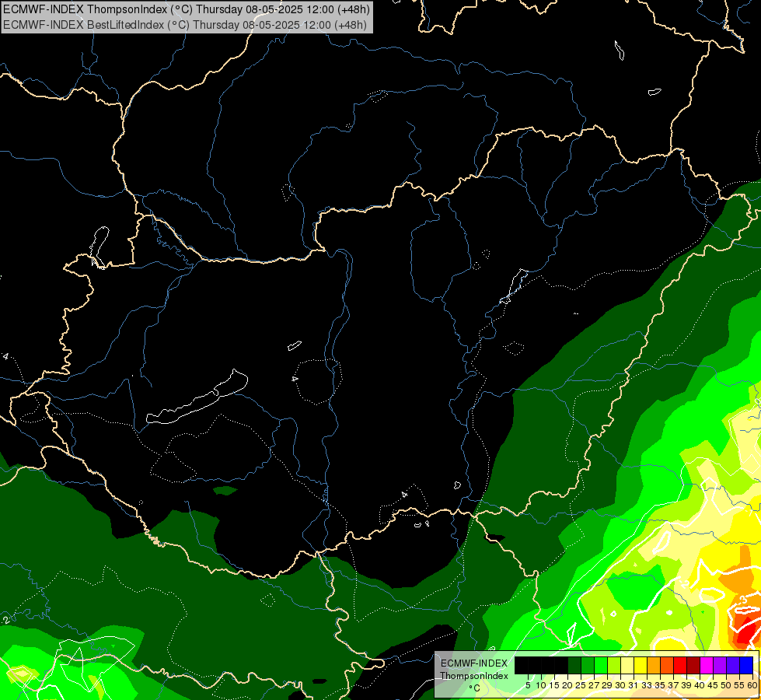
Task: Click legend tick value 55
Action: pyautogui.click(x=739, y=685)
